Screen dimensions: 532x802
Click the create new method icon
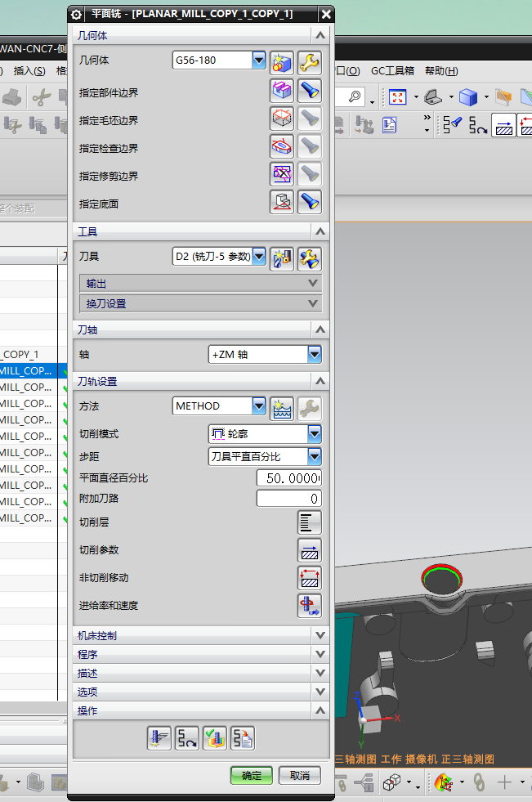282,408
